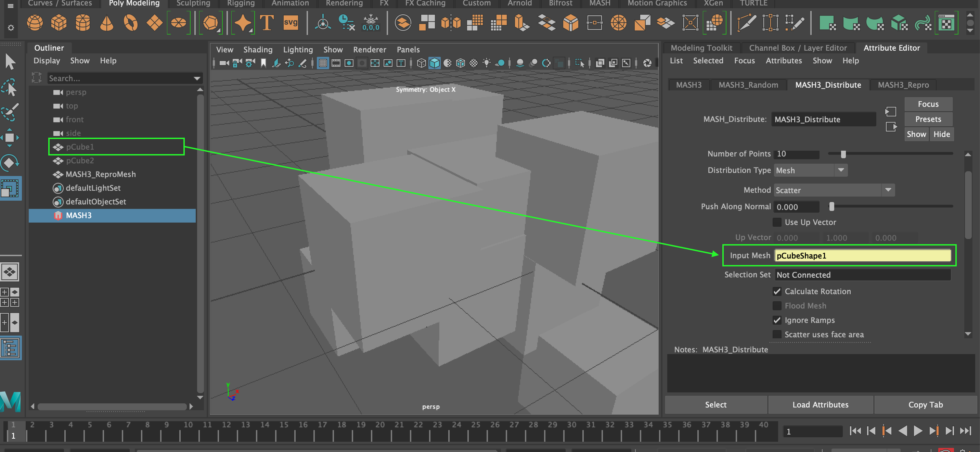
Task: Toggle shaded display mode in the viewport
Action: (x=435, y=63)
